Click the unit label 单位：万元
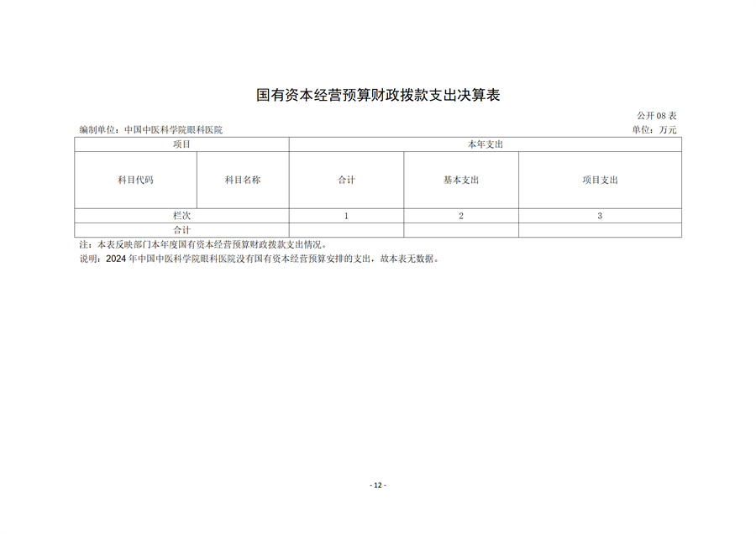This screenshot has height=534, width=756. pyautogui.click(x=654, y=129)
